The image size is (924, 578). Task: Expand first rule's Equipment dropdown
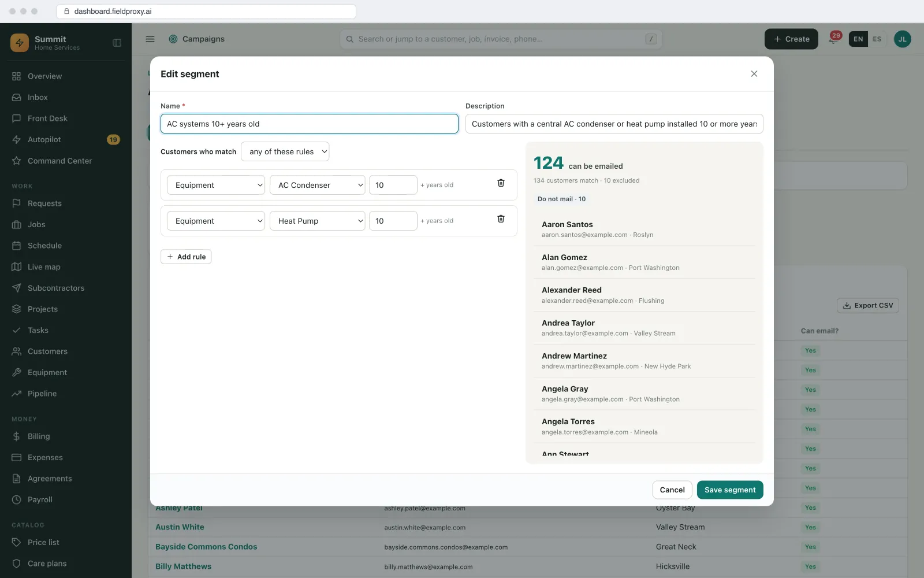[216, 185]
